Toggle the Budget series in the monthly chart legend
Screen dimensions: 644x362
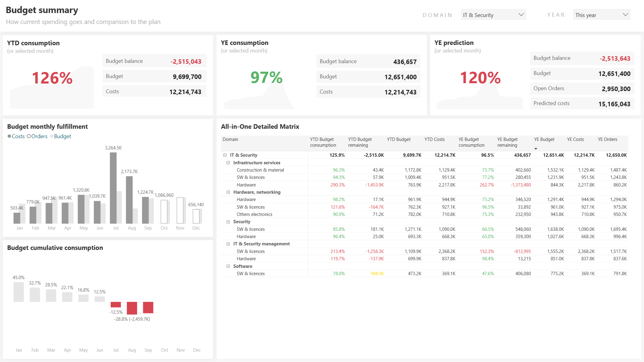[60, 136]
